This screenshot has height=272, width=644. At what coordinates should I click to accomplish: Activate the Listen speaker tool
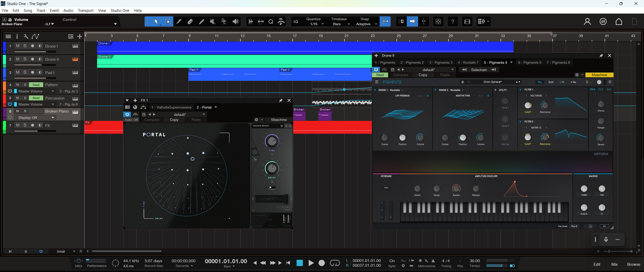pos(235,22)
